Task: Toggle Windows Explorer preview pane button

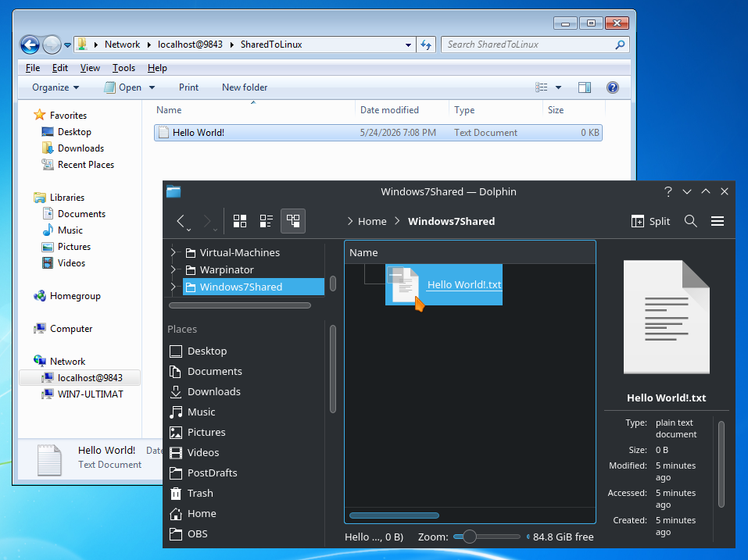Action: click(585, 87)
